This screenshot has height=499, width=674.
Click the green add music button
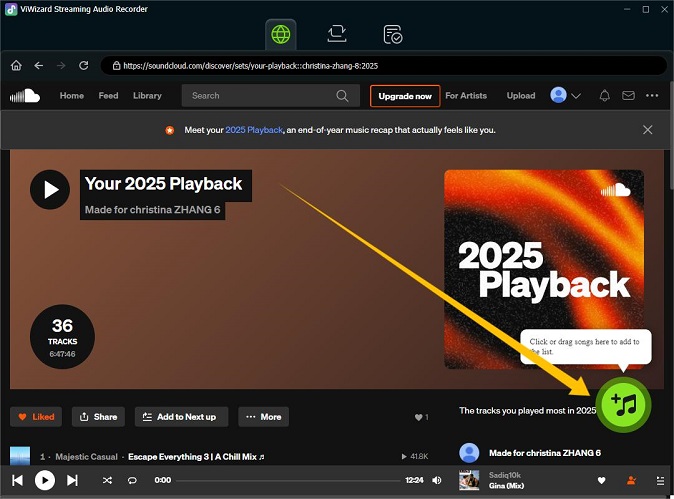click(623, 404)
